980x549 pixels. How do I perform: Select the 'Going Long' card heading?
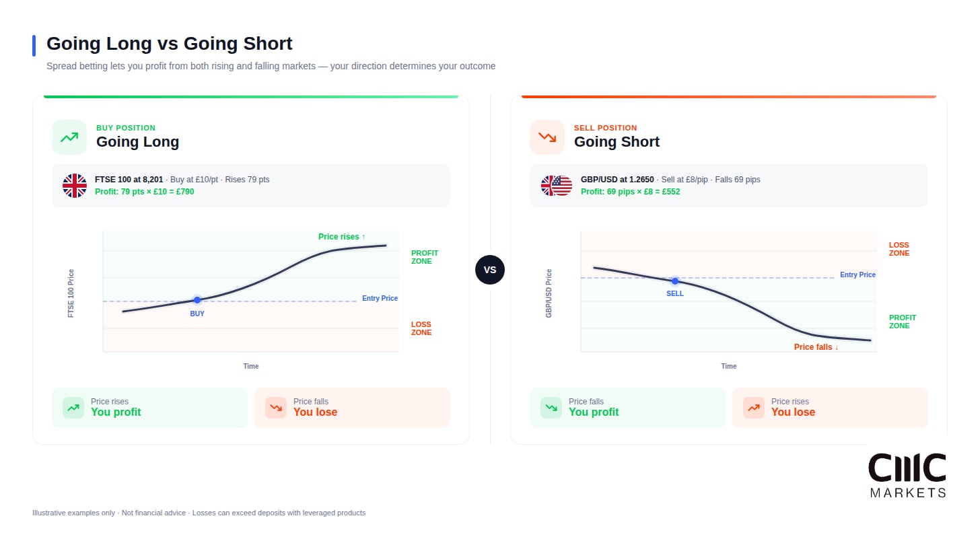pyautogui.click(x=137, y=142)
